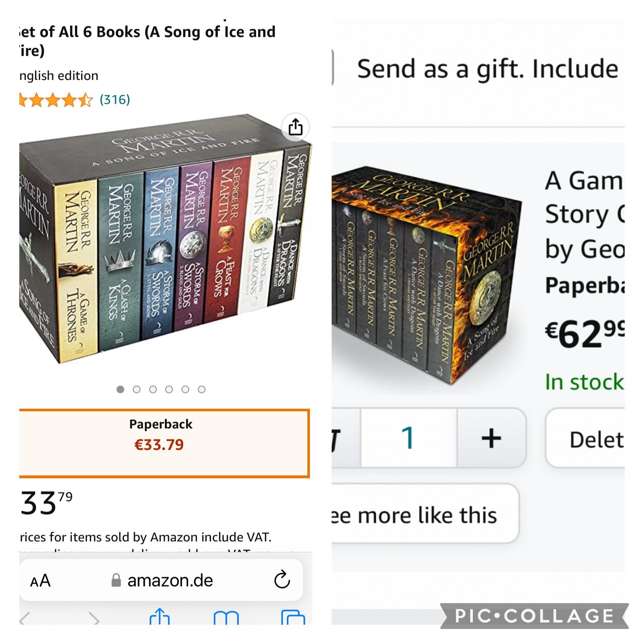Tap the Safari share icon in bottom toolbar

(160, 616)
